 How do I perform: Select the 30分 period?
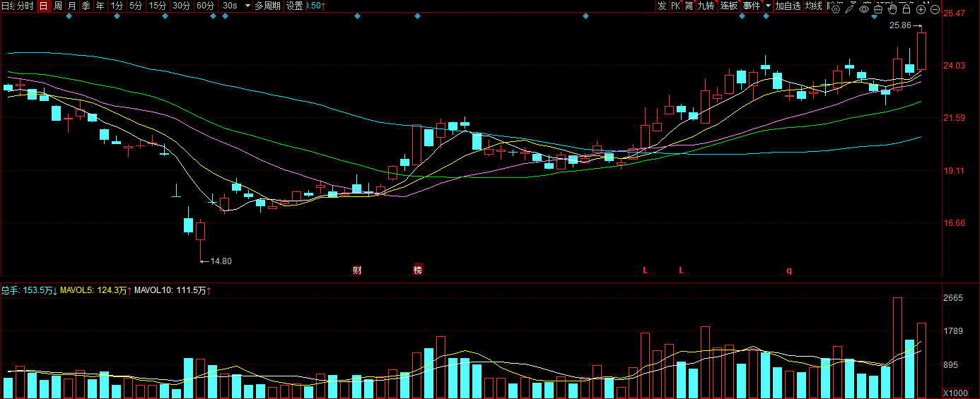coord(182,6)
